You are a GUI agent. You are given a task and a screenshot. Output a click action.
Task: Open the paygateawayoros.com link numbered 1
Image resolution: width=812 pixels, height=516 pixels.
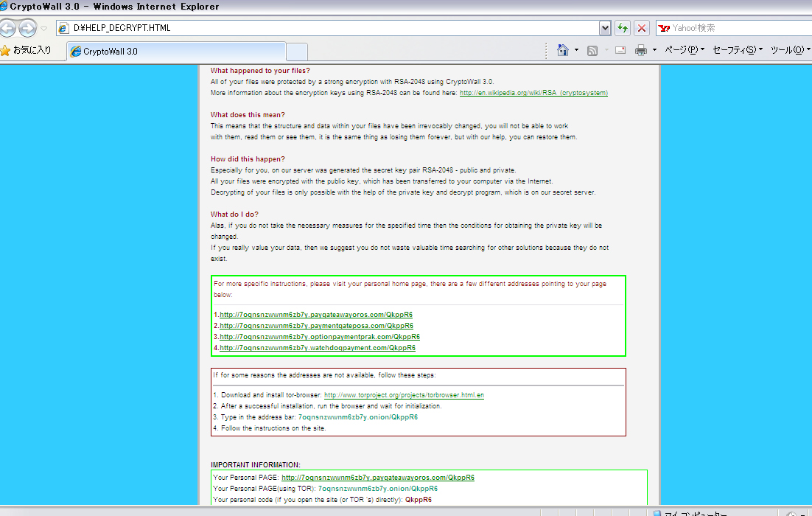coord(316,315)
